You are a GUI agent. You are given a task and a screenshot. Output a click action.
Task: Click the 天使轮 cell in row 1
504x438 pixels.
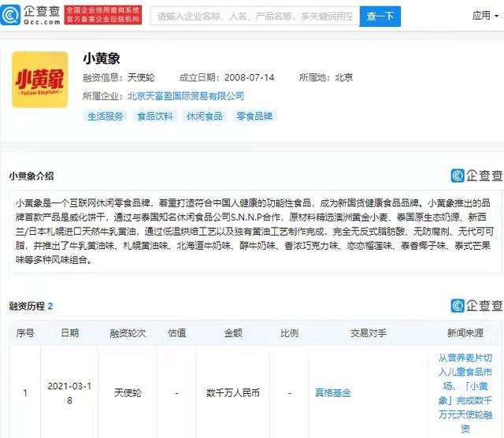(x=128, y=393)
